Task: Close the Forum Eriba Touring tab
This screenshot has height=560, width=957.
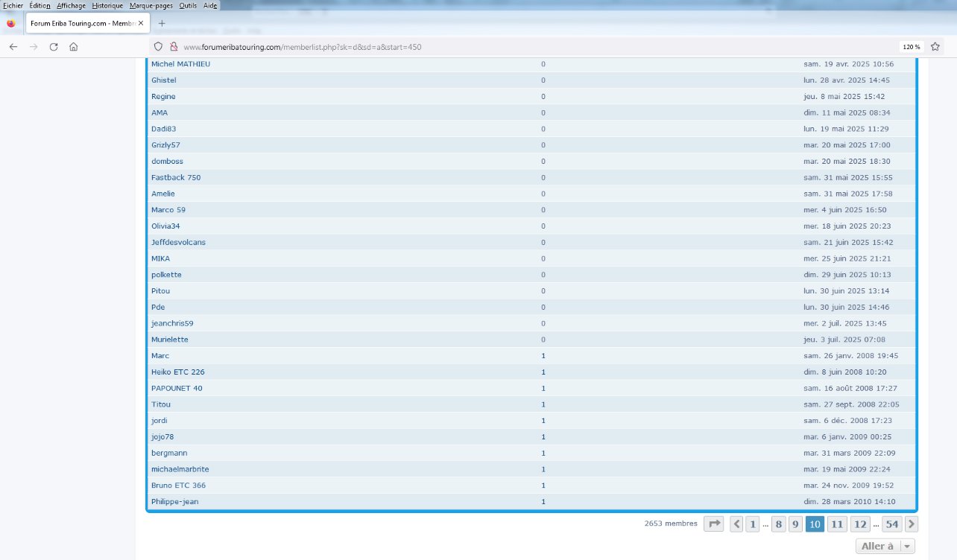Action: (x=141, y=23)
